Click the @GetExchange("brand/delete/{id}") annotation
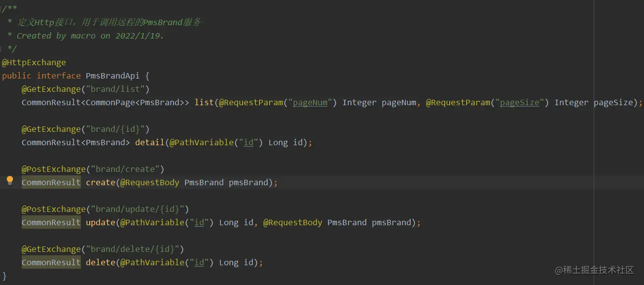644x285 pixels. [103, 248]
